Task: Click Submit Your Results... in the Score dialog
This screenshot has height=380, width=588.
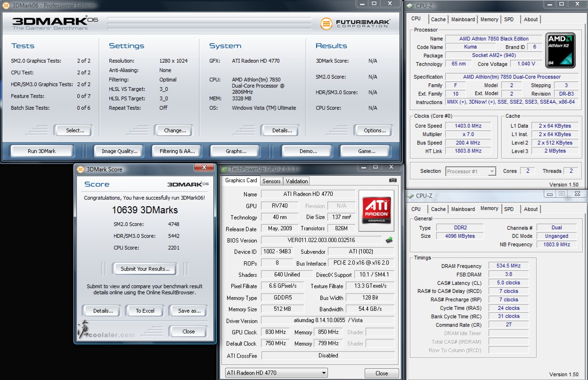Action: [x=145, y=269]
